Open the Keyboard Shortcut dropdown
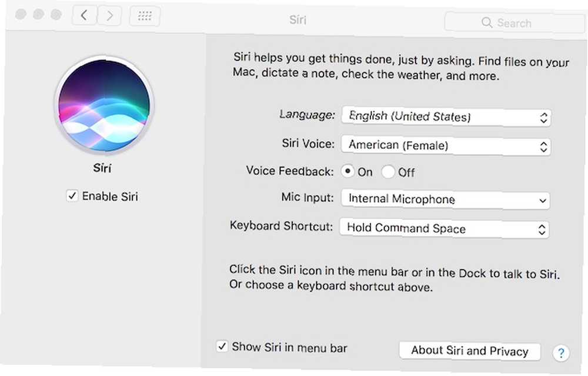Image resolution: width=588 pixels, height=376 pixels. coord(445,228)
